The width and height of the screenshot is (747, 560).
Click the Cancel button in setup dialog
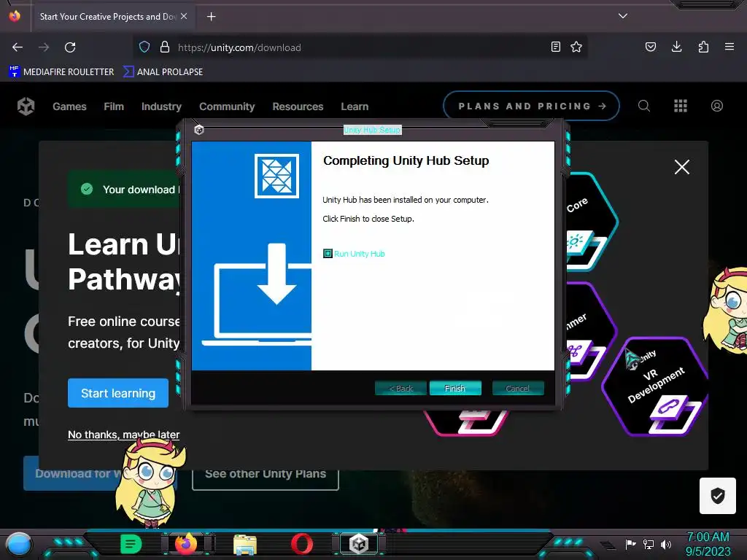tap(517, 388)
